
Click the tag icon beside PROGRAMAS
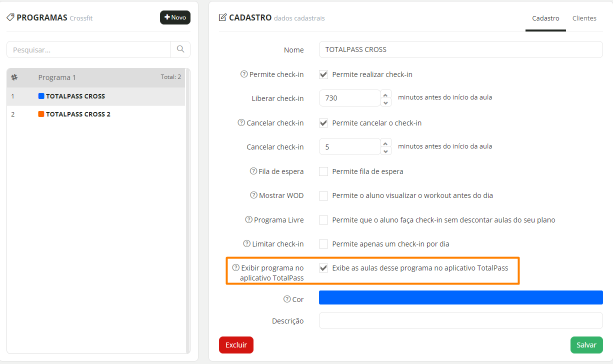[10, 17]
